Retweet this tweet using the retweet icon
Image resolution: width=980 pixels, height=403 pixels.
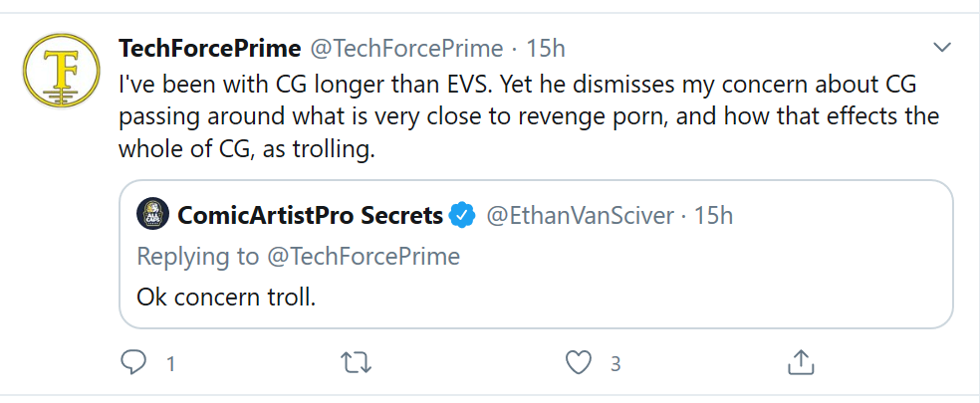(357, 363)
